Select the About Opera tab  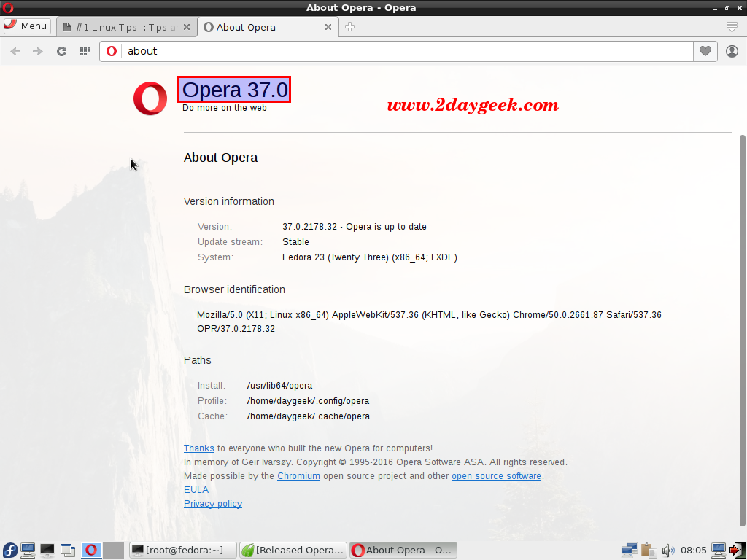click(267, 27)
